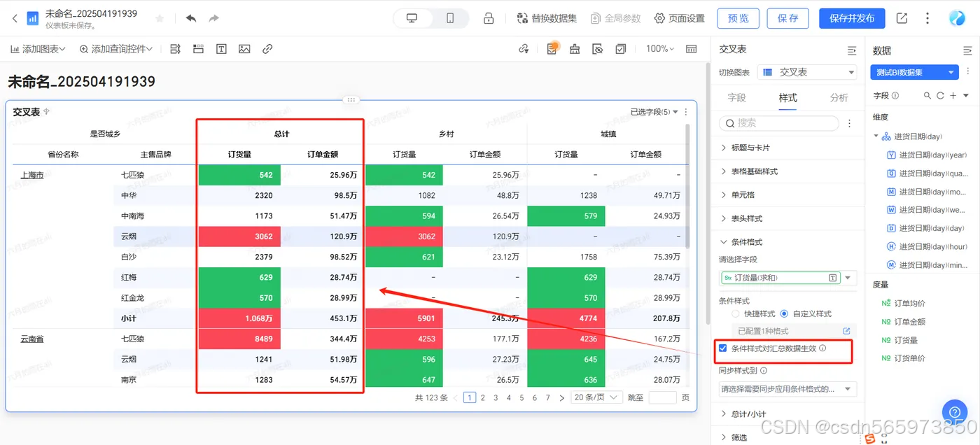Click the 保存 save button

(788, 18)
